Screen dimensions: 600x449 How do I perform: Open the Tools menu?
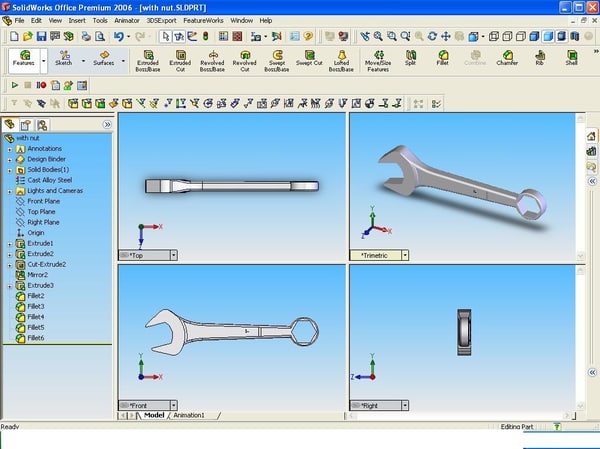click(x=100, y=21)
